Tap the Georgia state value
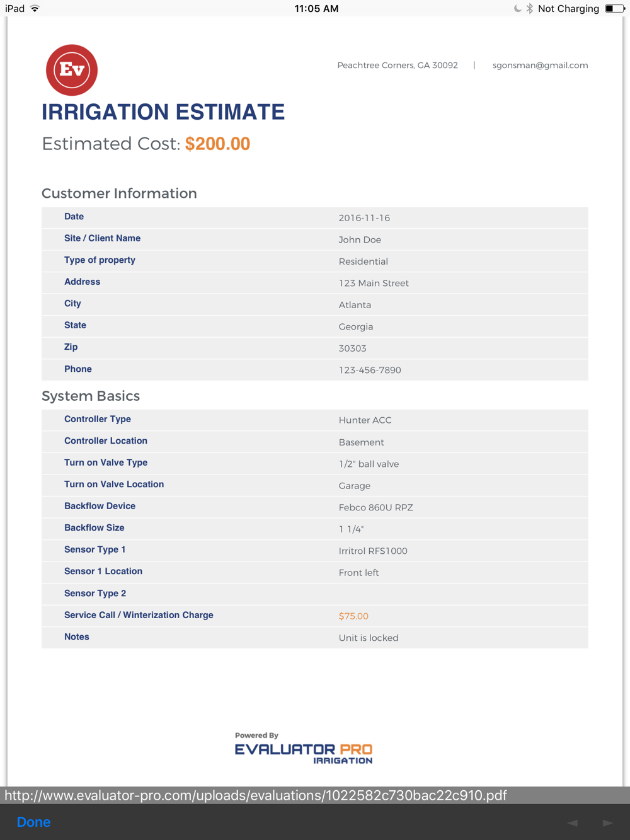The image size is (630, 840). [356, 326]
